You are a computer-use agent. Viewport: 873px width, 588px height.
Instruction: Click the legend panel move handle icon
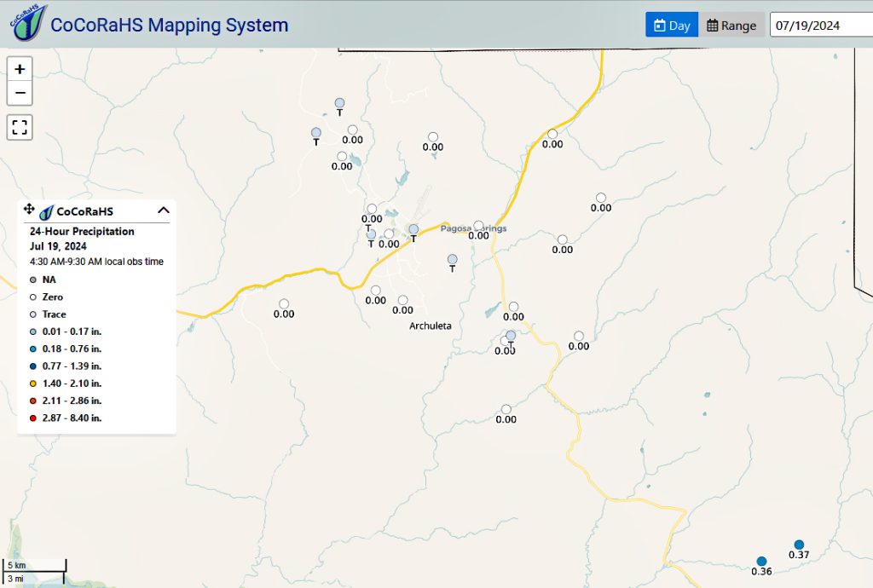(29, 209)
